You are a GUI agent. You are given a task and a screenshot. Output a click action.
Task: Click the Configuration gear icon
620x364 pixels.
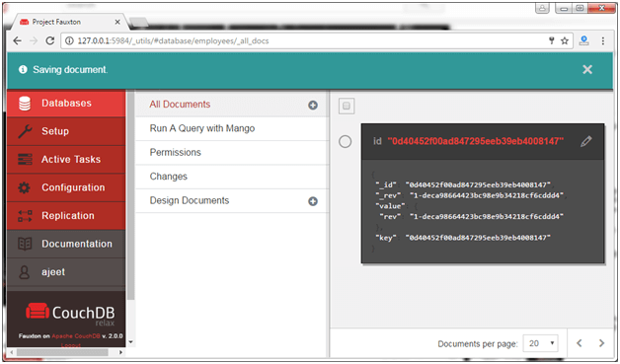click(x=24, y=187)
